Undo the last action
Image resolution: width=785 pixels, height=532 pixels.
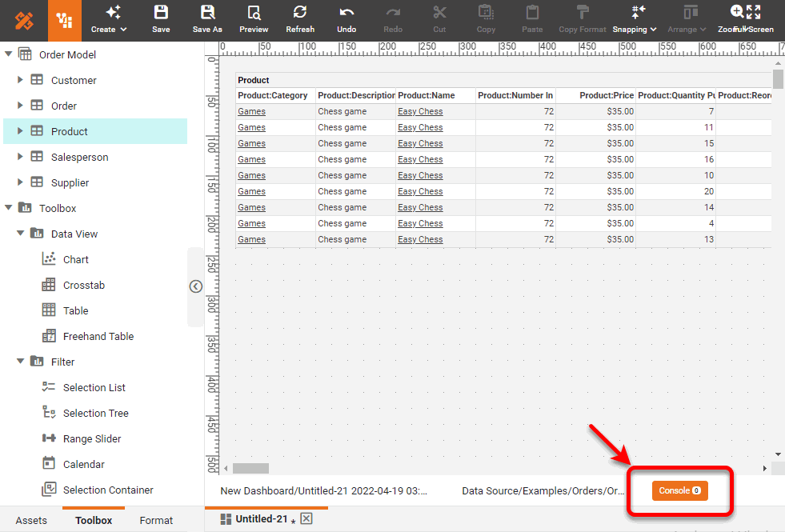[x=346, y=19]
